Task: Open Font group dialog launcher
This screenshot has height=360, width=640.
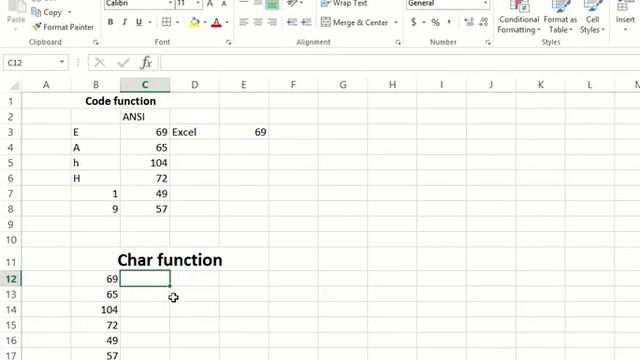Action: click(229, 42)
